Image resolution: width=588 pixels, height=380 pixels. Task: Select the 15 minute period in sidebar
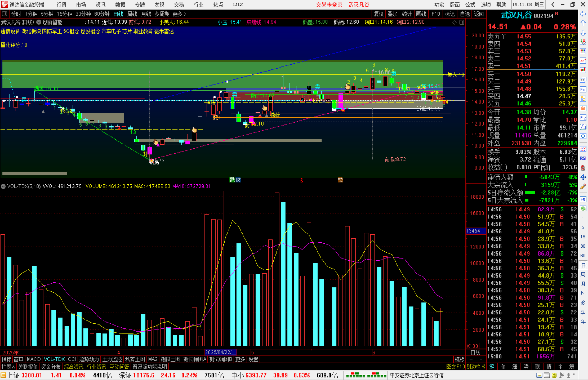[x=583, y=236]
